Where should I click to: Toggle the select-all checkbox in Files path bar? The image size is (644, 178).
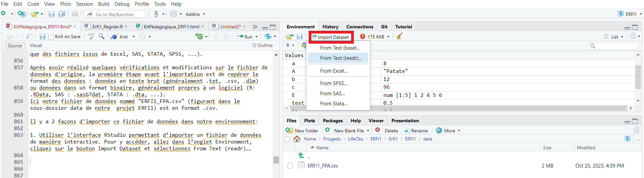[287, 139]
